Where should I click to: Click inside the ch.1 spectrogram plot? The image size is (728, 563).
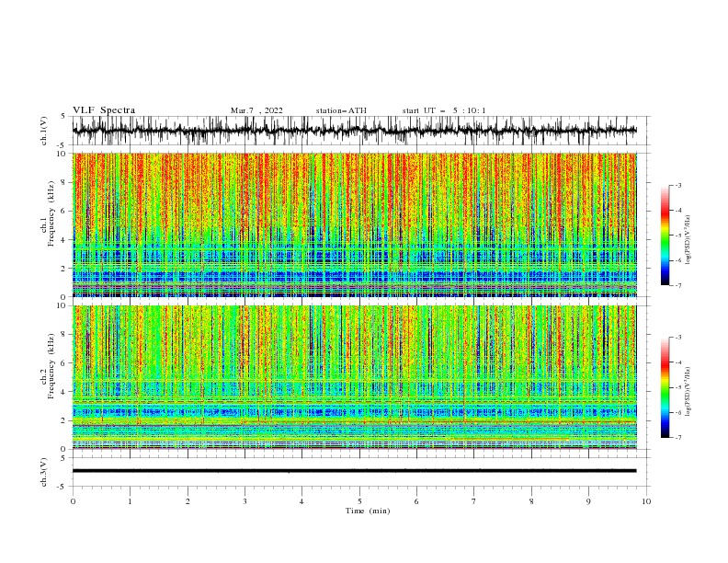point(354,224)
